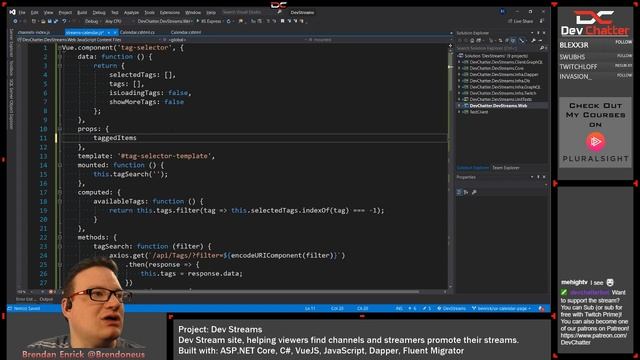The height and width of the screenshot is (360, 640).
Task: Pin the Solution Explorer panel with pushpin icon
Action: 538,33
